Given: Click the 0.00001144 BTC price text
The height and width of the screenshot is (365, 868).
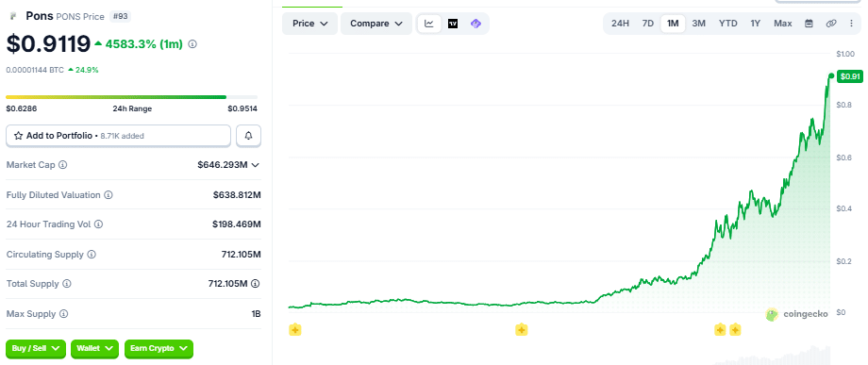Looking at the screenshot, I should pyautogui.click(x=35, y=70).
